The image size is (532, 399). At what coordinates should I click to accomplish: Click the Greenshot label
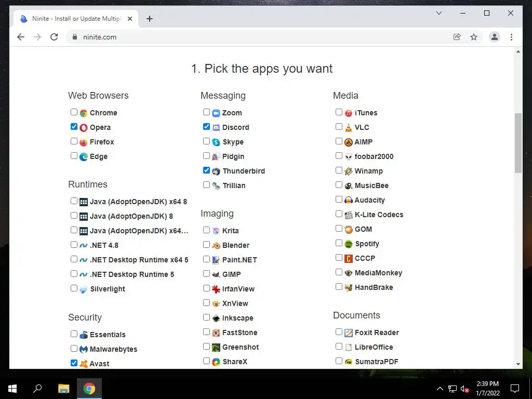tap(241, 347)
